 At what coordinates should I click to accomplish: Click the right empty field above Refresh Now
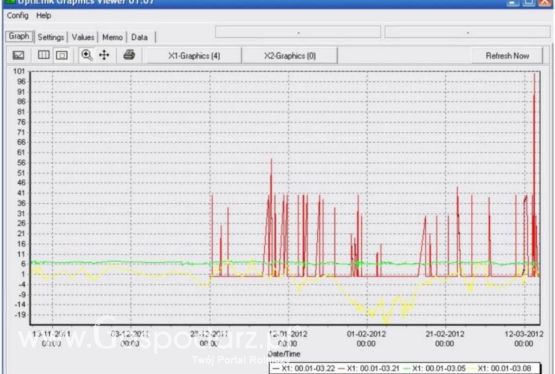tap(468, 32)
